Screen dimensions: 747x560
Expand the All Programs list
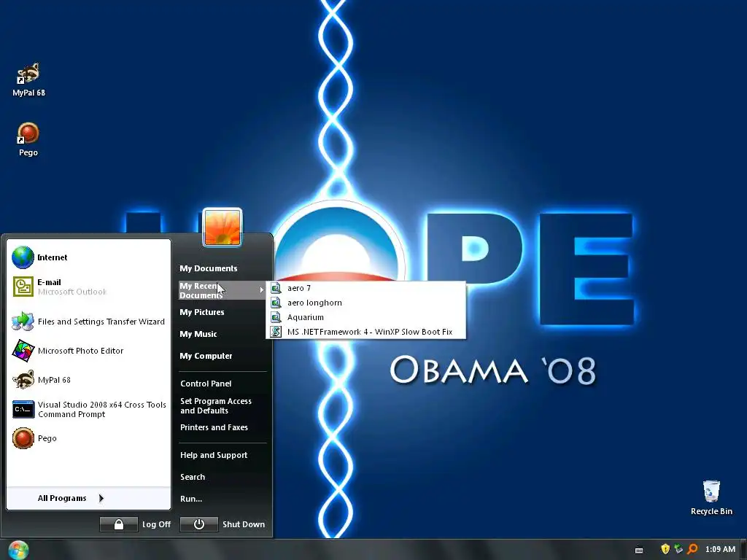coord(71,498)
